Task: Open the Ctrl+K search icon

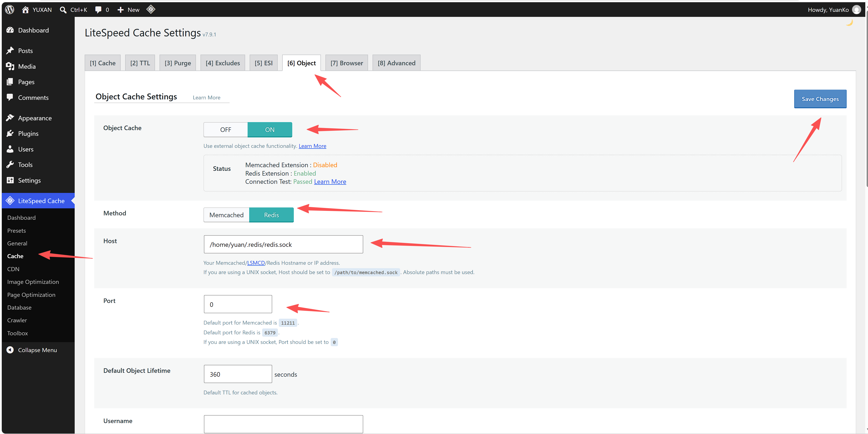Action: 63,10
